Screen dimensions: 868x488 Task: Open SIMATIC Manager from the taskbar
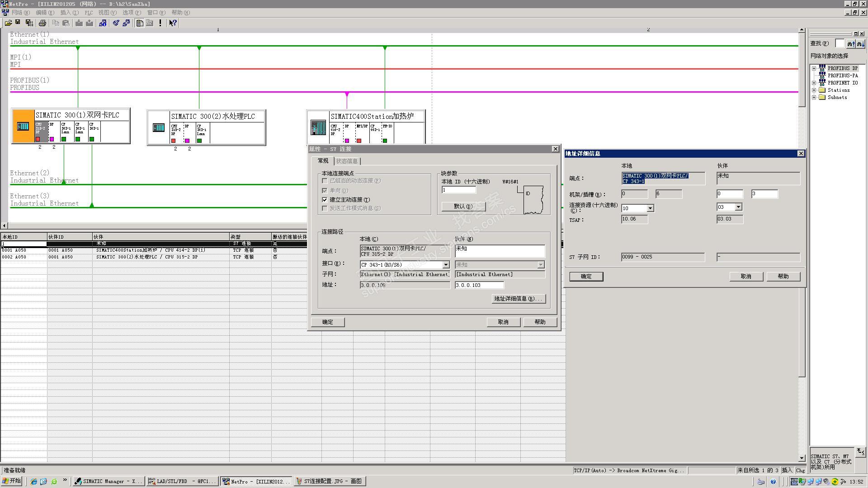point(108,481)
